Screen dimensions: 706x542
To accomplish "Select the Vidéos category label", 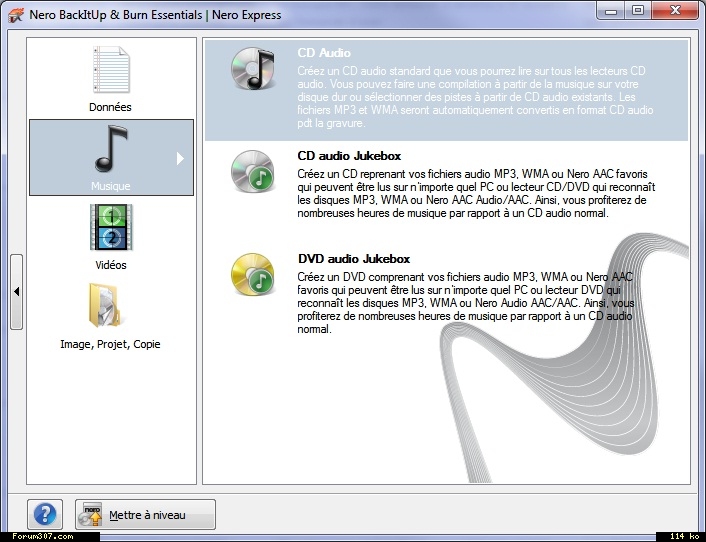I will 111,265.
